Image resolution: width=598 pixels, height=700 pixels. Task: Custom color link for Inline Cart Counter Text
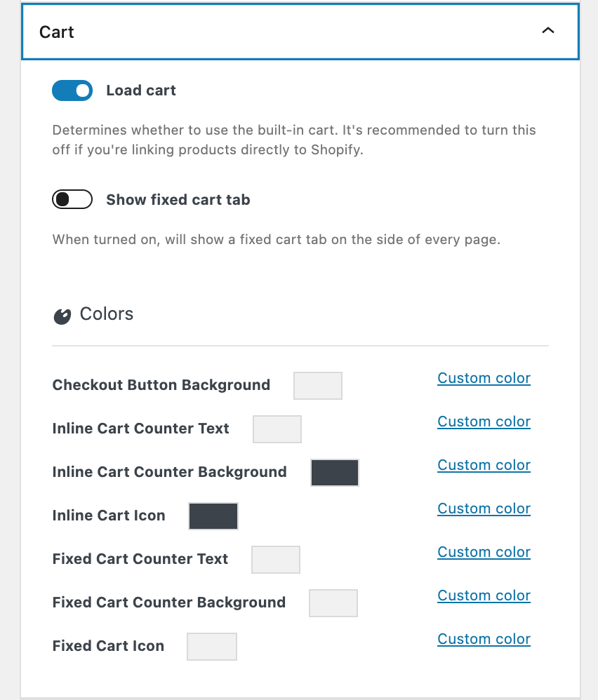point(484,422)
